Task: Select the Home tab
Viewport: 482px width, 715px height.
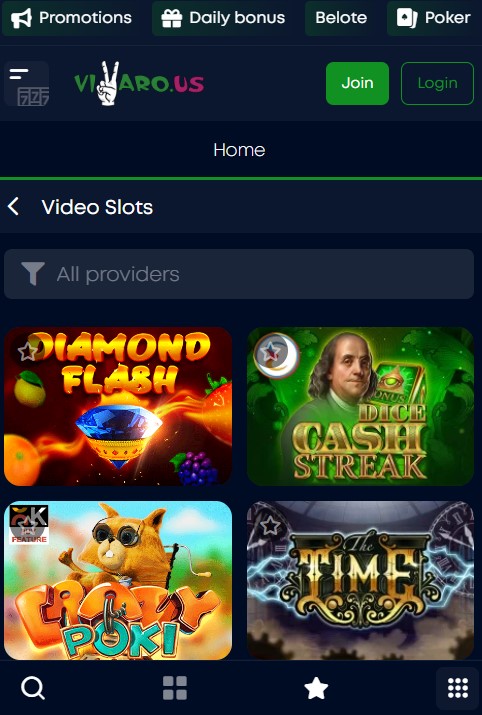Action: [x=239, y=150]
